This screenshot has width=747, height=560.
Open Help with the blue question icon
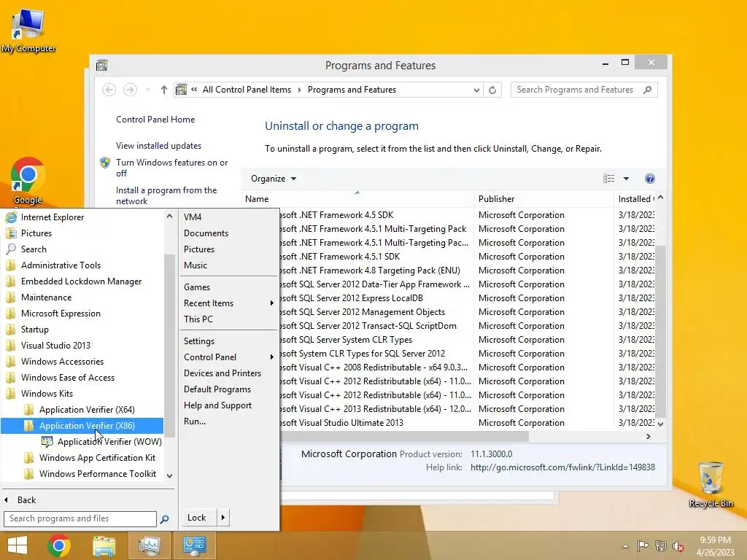(x=650, y=179)
